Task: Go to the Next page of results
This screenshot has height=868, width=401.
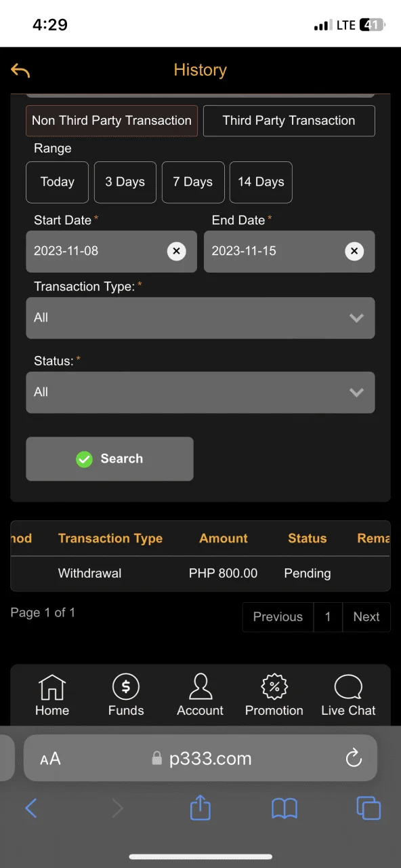Action: [366, 617]
